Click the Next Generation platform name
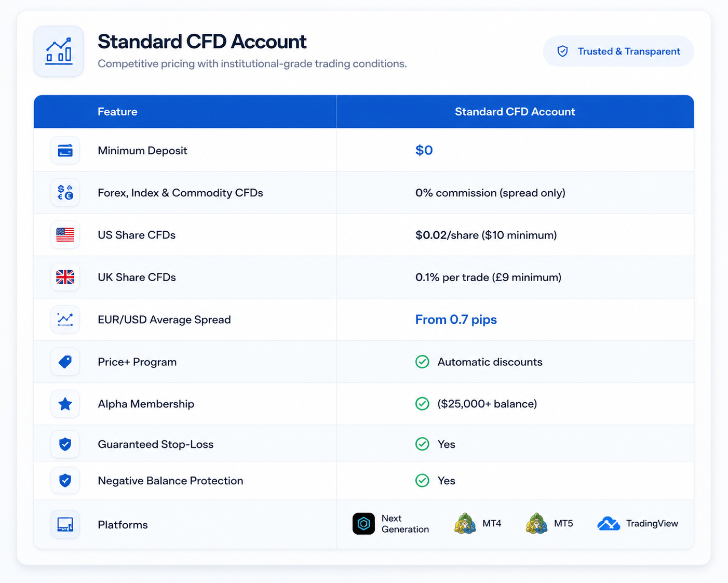Image resolution: width=728 pixels, height=583 pixels. [x=405, y=524]
